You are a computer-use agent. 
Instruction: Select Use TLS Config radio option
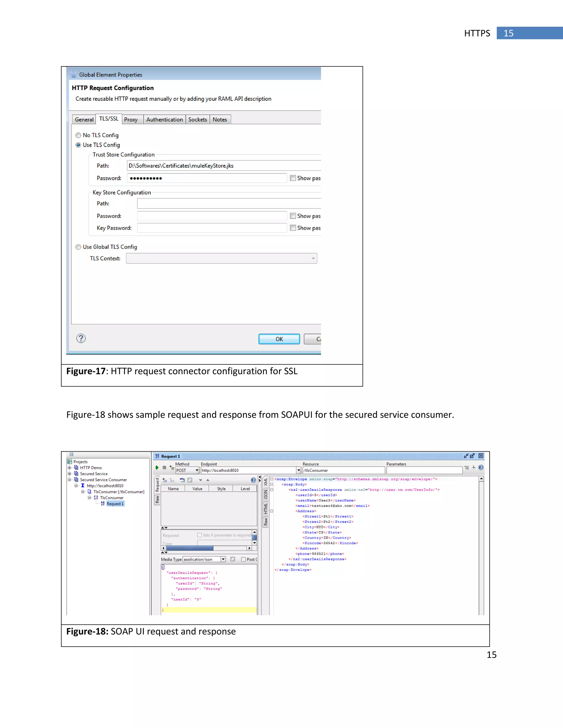(78, 145)
